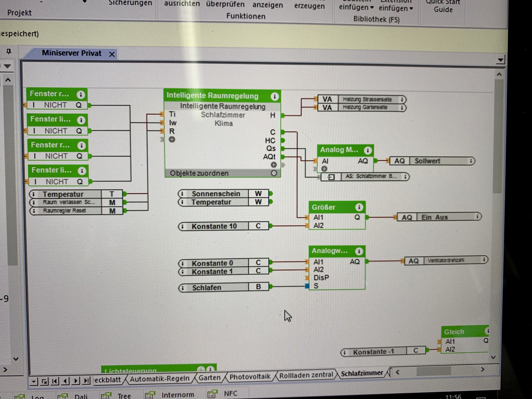This screenshot has height=399, width=532.
Task: Click plus icon below R input
Action: (x=172, y=139)
